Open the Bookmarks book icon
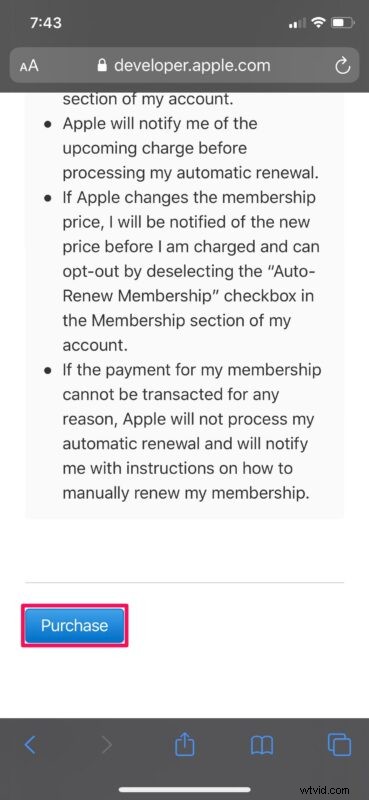Viewport: 369px width, 800px height. coord(262,745)
